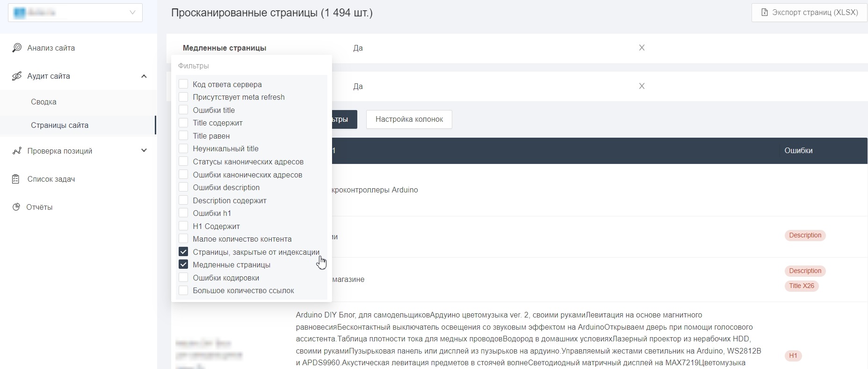
Task: Click the Список задач clipboard icon
Action: coord(16,179)
